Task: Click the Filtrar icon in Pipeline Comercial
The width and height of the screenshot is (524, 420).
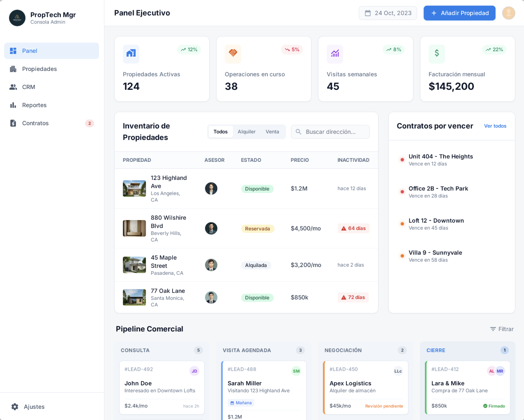Action: [493, 329]
